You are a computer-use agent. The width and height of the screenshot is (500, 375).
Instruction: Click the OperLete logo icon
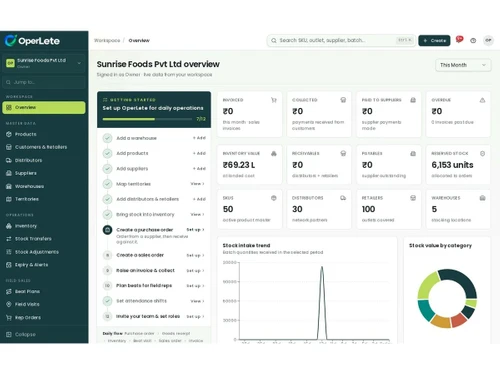[x=10, y=40]
